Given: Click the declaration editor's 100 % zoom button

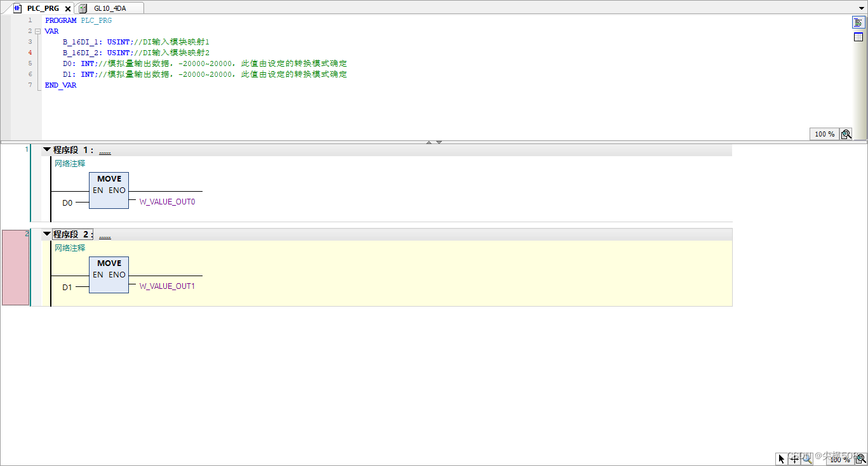Looking at the screenshot, I should [825, 134].
